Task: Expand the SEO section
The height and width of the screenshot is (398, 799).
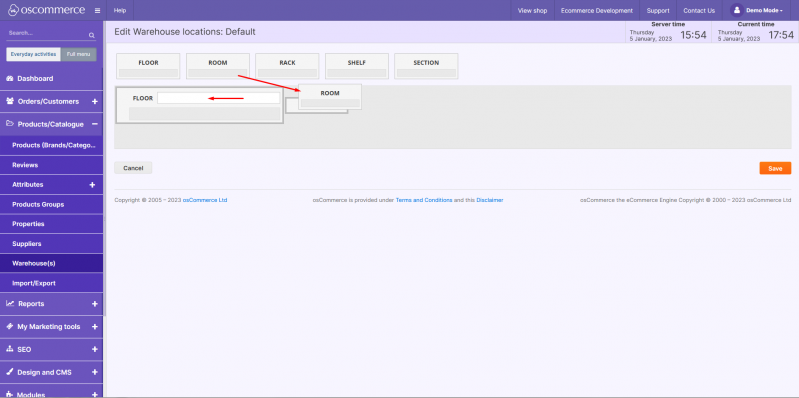Action: [x=94, y=350]
